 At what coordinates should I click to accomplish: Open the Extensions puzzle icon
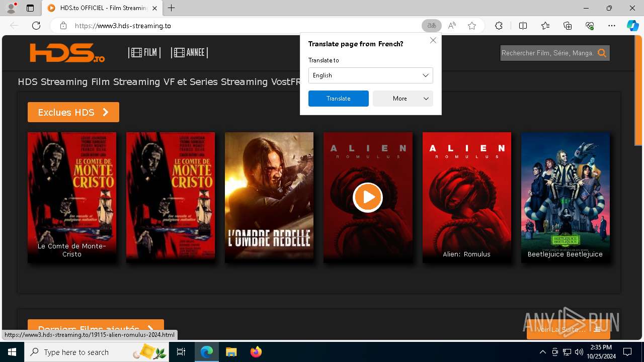coord(499,26)
